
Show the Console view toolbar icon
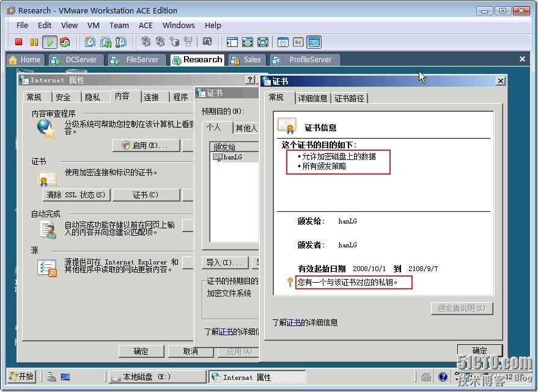click(314, 42)
